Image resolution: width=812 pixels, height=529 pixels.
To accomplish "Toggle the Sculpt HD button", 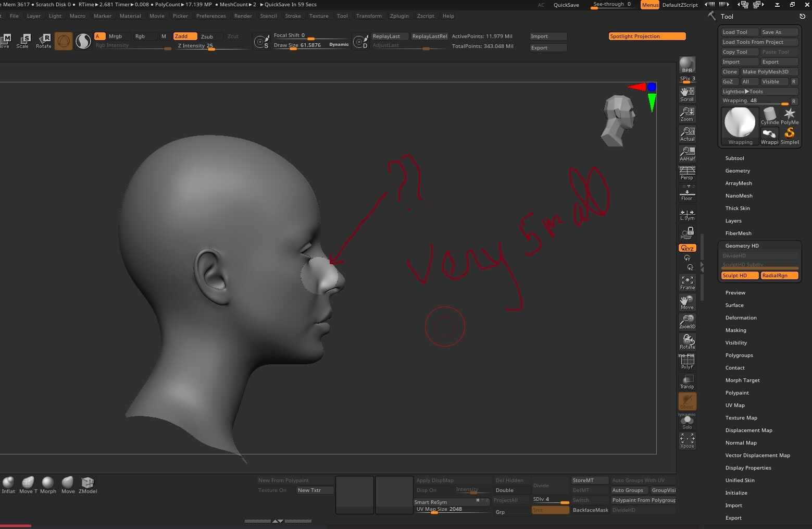I will (739, 275).
